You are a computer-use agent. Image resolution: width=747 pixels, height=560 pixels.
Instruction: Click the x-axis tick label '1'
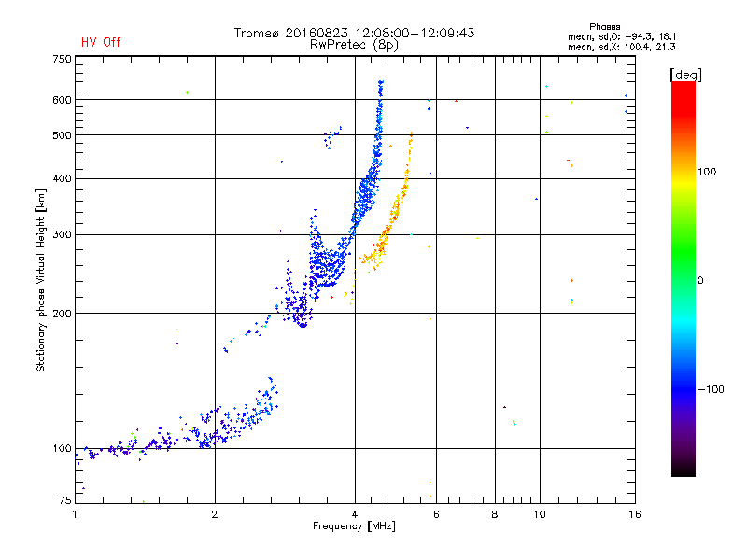click(75, 514)
